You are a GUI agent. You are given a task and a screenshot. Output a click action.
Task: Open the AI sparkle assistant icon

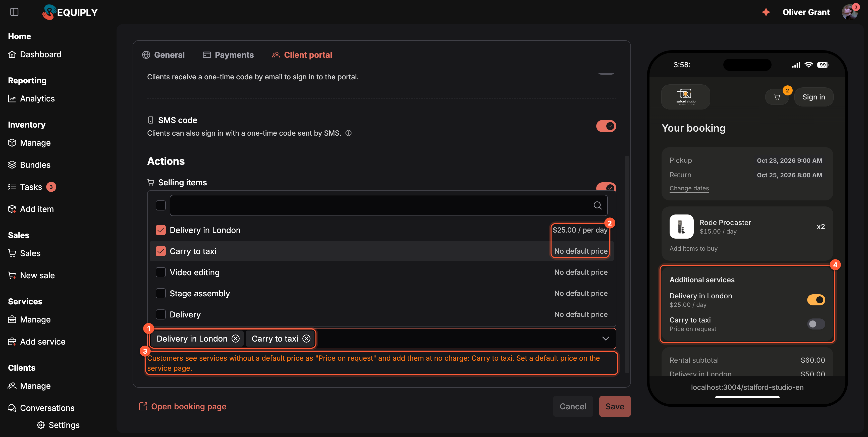766,12
